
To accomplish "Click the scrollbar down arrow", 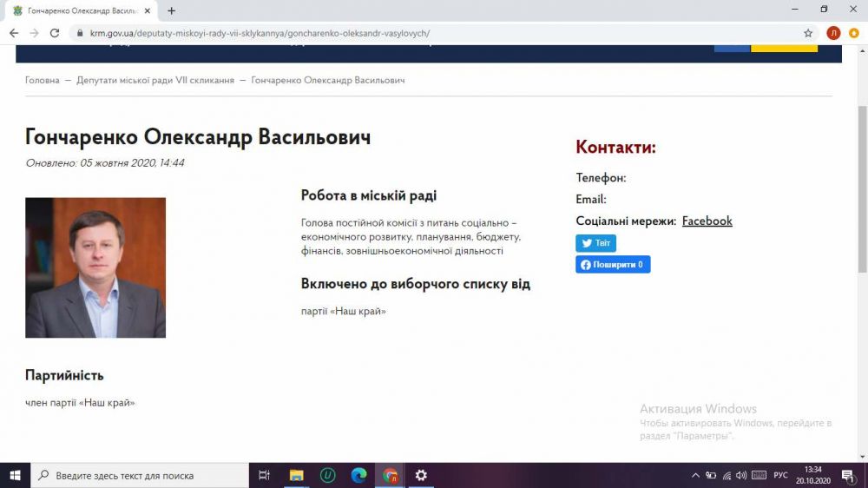I will (863, 457).
